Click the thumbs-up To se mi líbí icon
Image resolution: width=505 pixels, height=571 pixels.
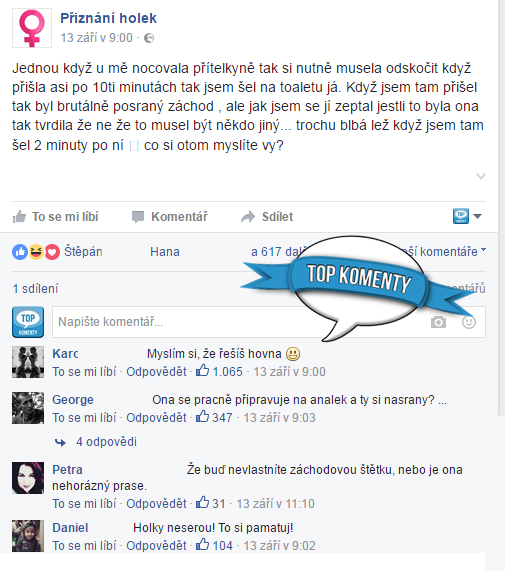[x=19, y=217]
